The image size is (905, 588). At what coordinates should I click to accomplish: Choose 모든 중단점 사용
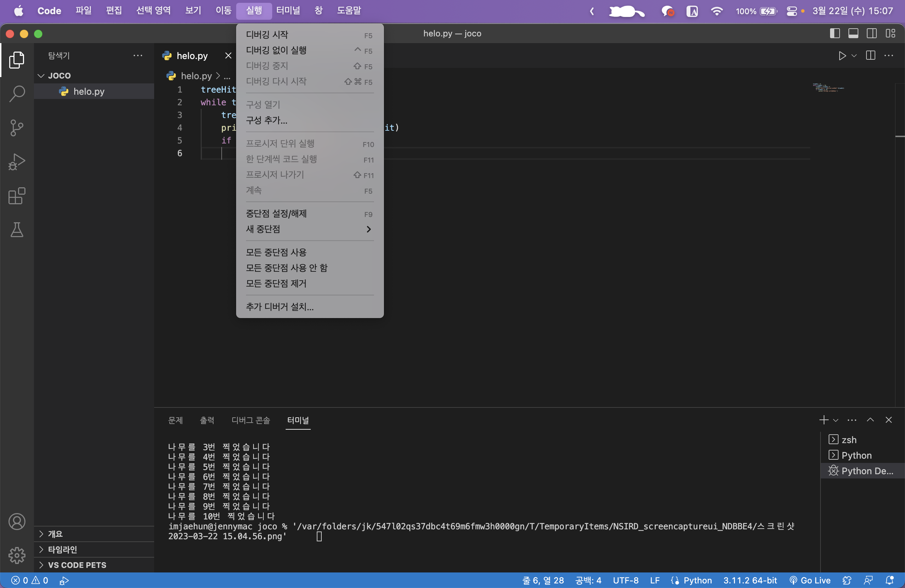(x=310, y=252)
